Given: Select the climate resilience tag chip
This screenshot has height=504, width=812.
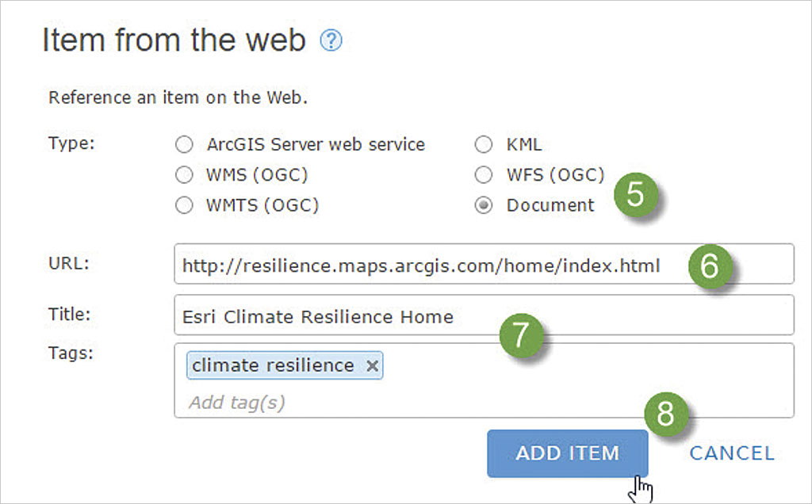Looking at the screenshot, I should click(x=273, y=365).
